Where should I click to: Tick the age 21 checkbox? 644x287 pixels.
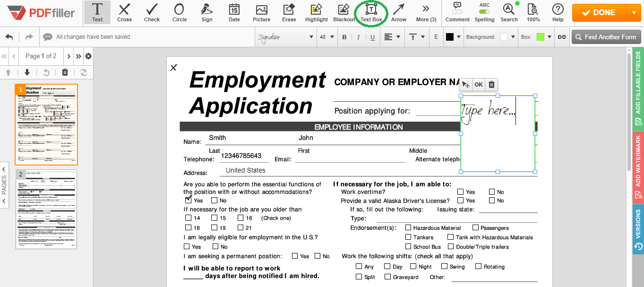240,227
